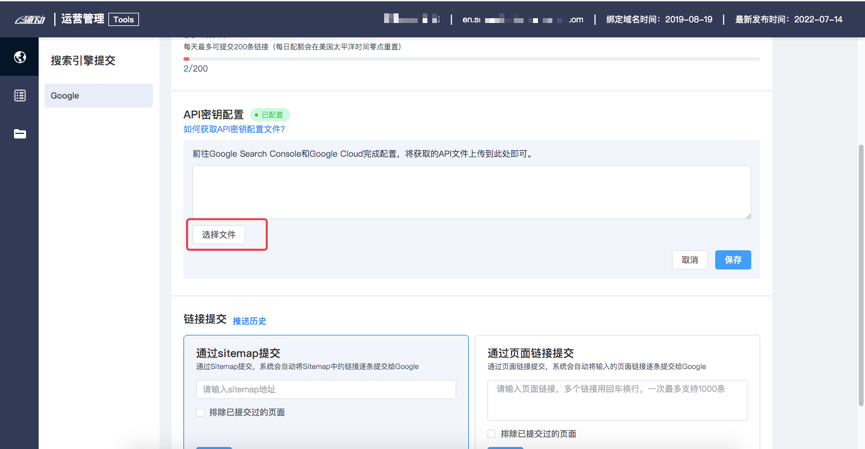Open the folder icon in the sidebar
This screenshot has height=449, width=865.
(x=19, y=134)
